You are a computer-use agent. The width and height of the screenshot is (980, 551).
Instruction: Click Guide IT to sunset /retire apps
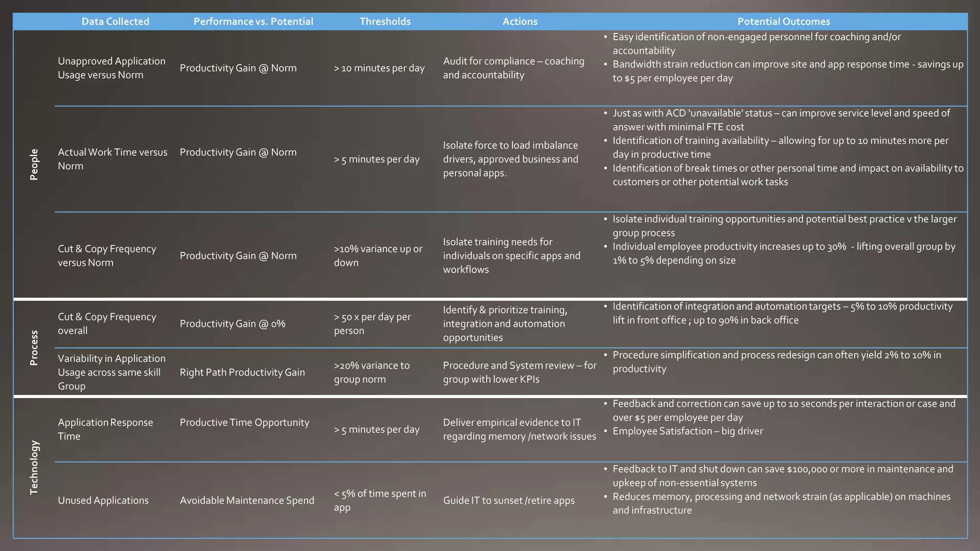pyautogui.click(x=509, y=500)
